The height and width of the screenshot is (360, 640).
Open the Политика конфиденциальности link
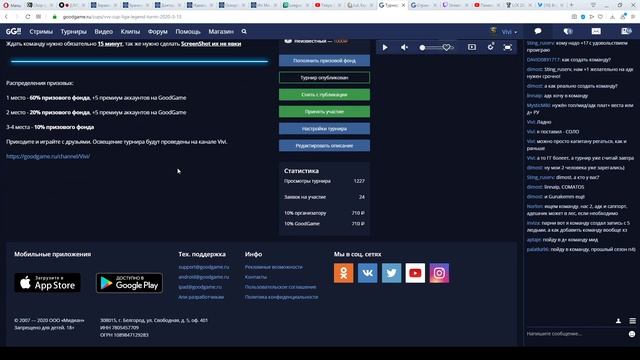tap(281, 297)
